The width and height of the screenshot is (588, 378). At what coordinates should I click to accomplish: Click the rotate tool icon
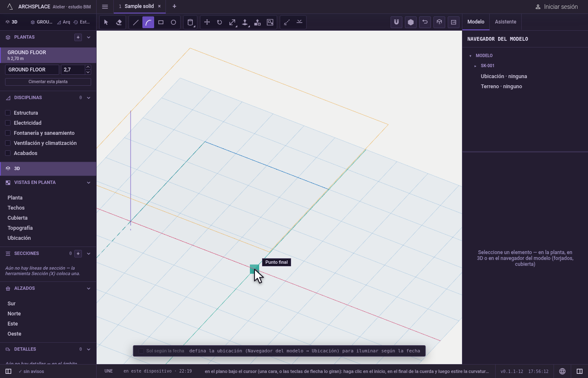coord(220,22)
